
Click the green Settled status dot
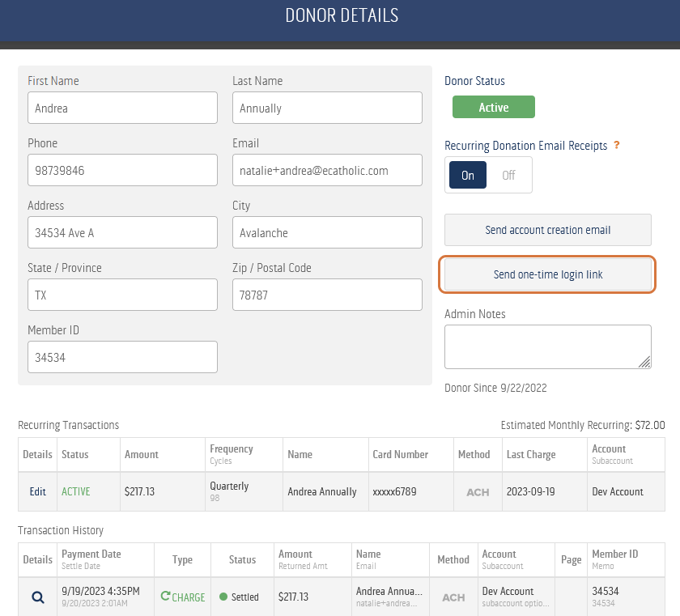[223, 597]
